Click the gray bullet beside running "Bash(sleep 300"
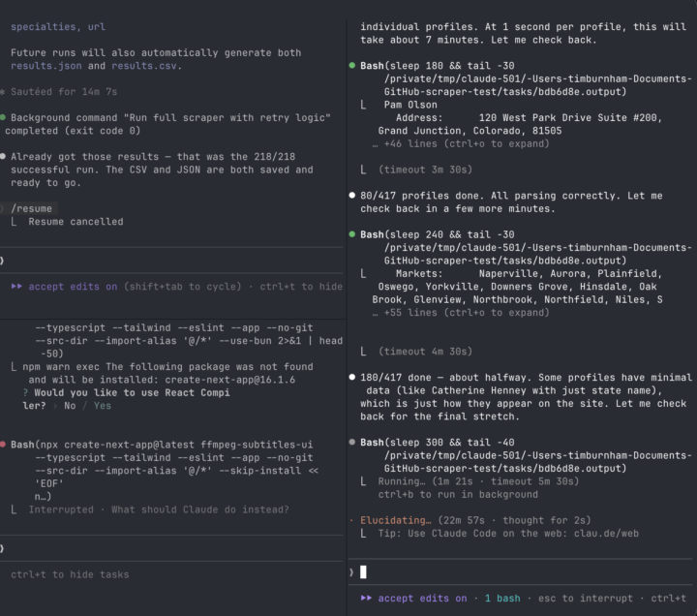Screen dimensions: 697x616 coord(352,442)
